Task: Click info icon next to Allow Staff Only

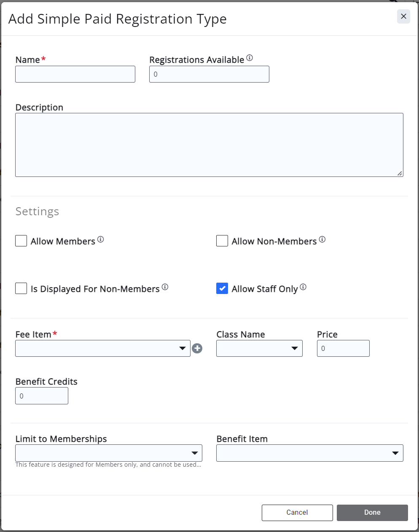Action: [x=303, y=287]
